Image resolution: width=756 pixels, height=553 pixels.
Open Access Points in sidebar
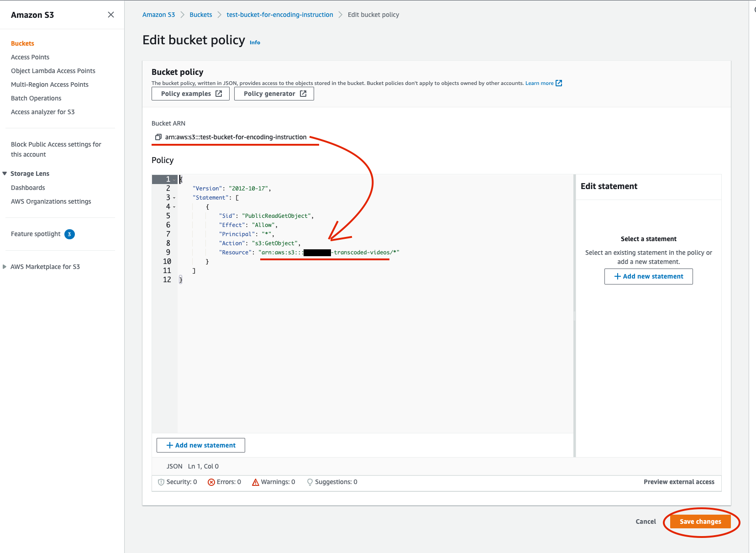point(30,57)
